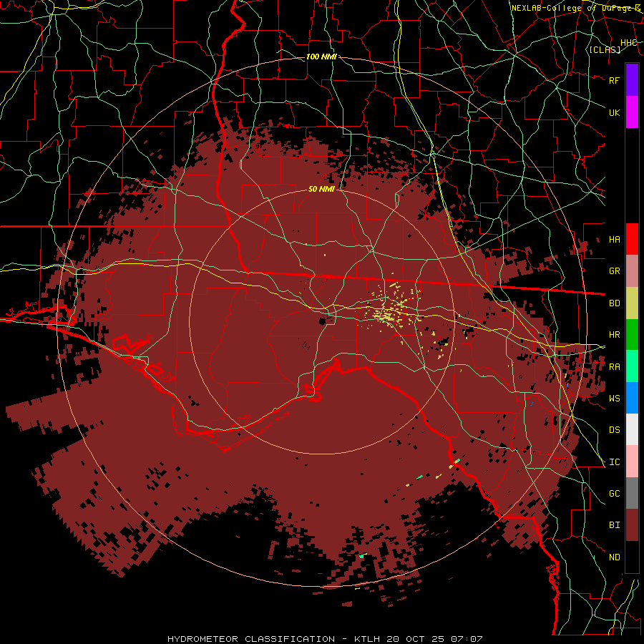
Task: Pick the HR green legend swatch
Action: click(632, 334)
